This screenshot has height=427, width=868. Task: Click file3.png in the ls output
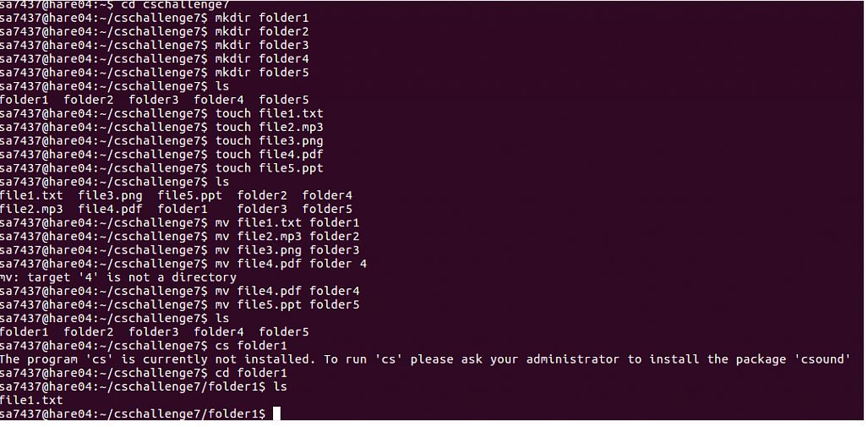[110, 196]
